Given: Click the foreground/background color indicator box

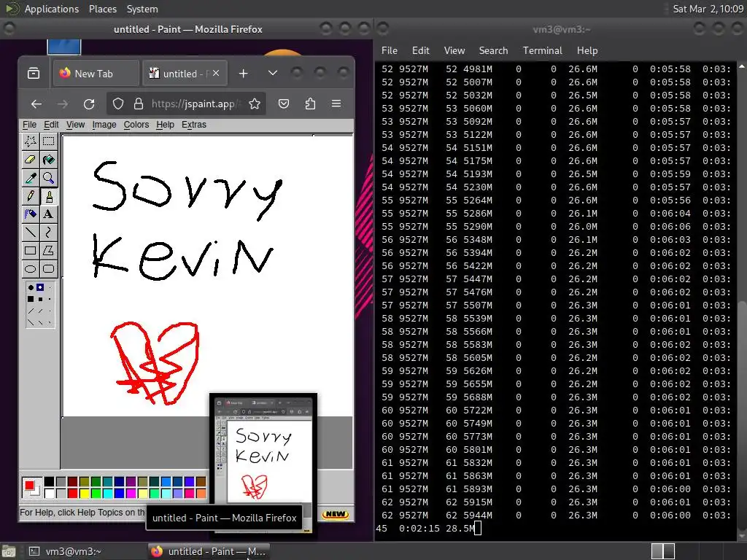Looking at the screenshot, I should (31, 488).
